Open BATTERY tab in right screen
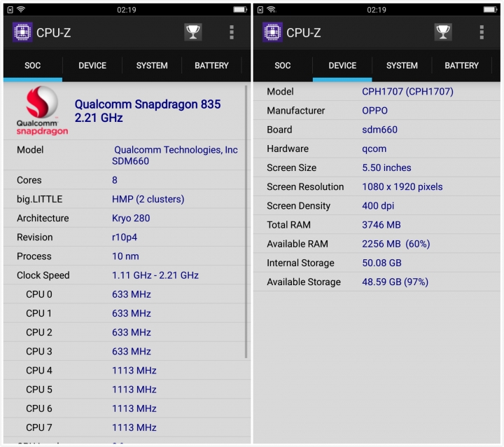This screenshot has height=447, width=504. (461, 66)
